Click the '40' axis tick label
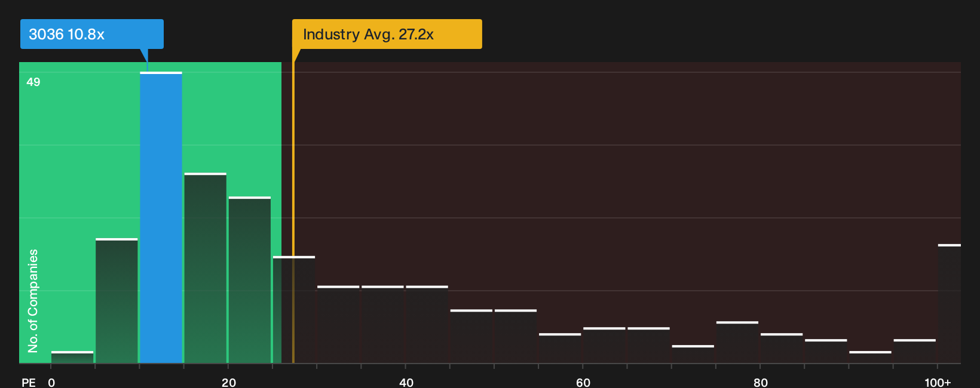The width and height of the screenshot is (980, 388). coord(406,382)
